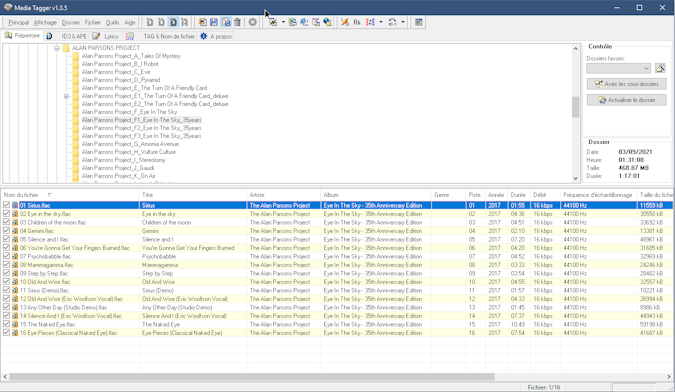Click the edit favorites icon beside Dossiers favoris
The width and height of the screenshot is (675, 392).
[x=660, y=68]
